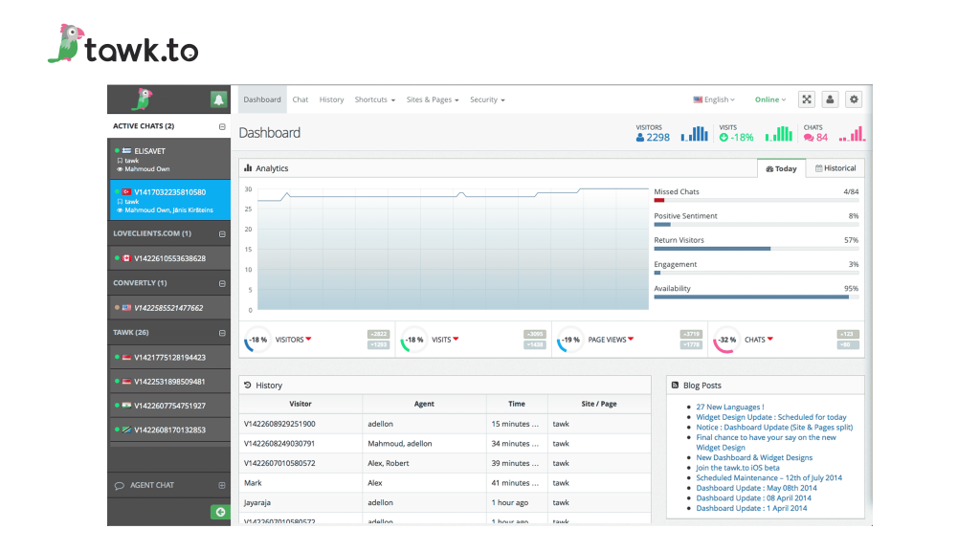Open the Shortcuts dropdown menu
Screen dimensions: 980x551
click(x=374, y=99)
